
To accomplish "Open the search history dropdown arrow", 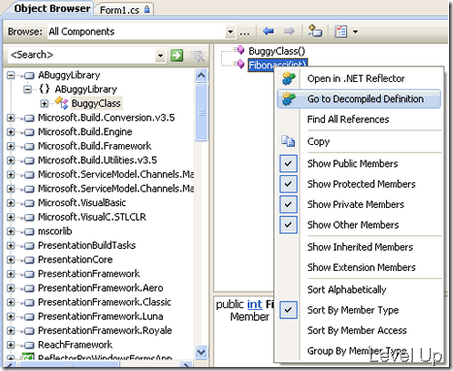I will pyautogui.click(x=160, y=55).
